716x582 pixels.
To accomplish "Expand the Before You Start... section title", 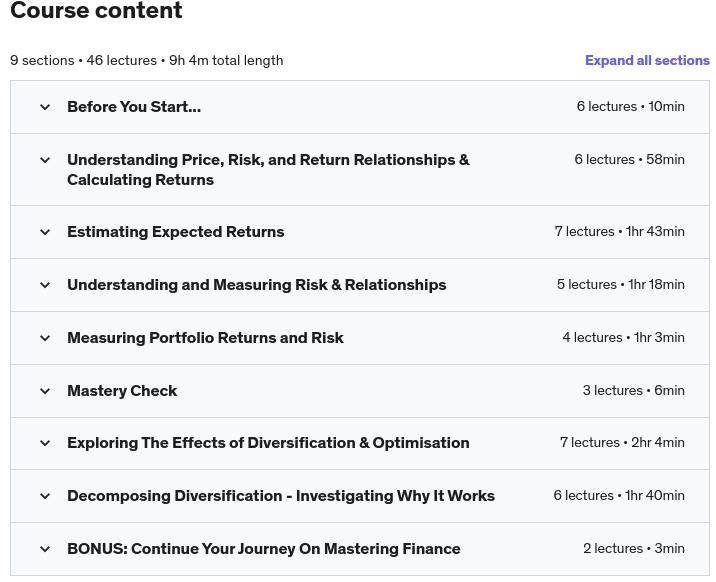I will click(134, 107).
